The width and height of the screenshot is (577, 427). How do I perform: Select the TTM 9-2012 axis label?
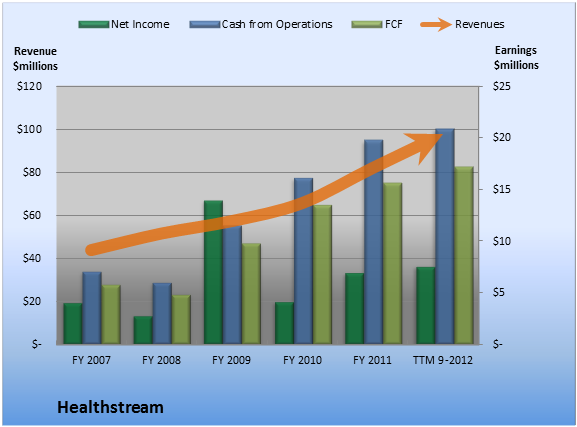(x=443, y=360)
